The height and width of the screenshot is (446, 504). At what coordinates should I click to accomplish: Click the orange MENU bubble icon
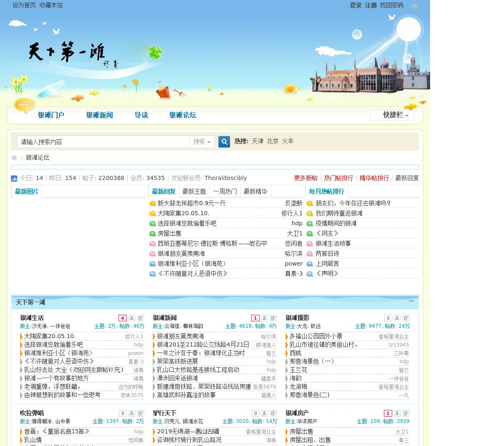[x=24, y=104]
